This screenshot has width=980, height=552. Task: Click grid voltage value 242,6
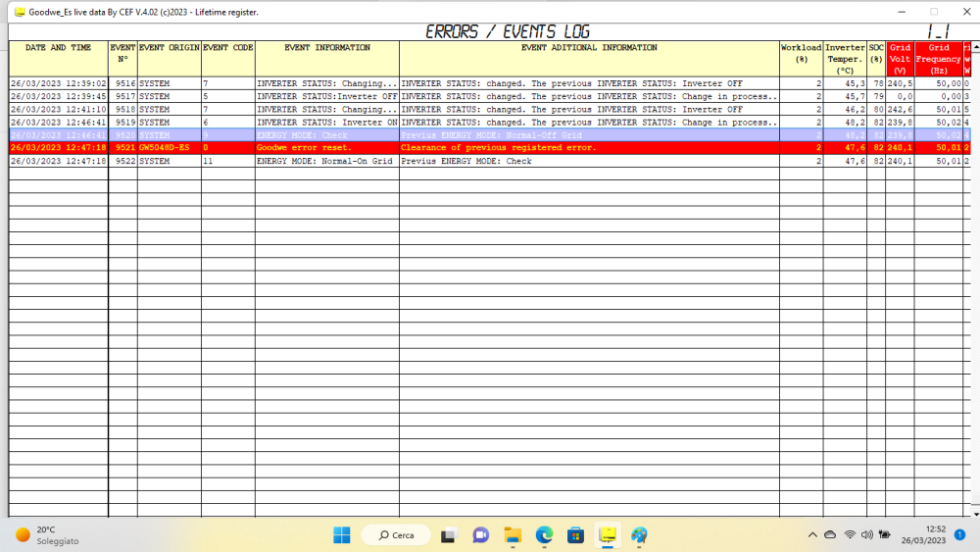[x=900, y=110]
